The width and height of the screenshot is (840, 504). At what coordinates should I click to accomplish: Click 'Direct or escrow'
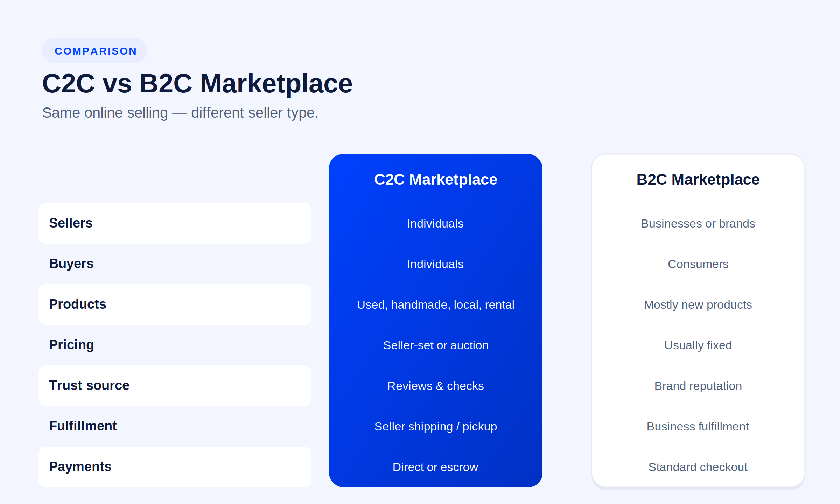435,467
